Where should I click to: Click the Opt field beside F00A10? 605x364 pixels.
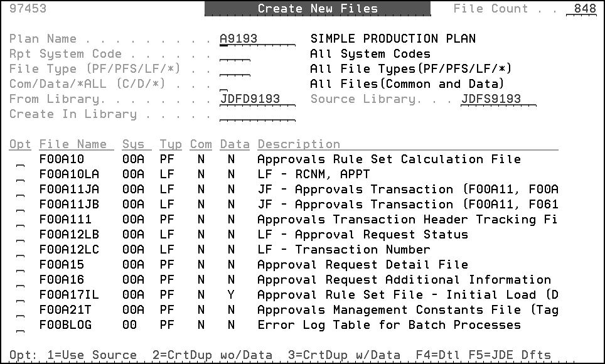[x=20, y=161]
